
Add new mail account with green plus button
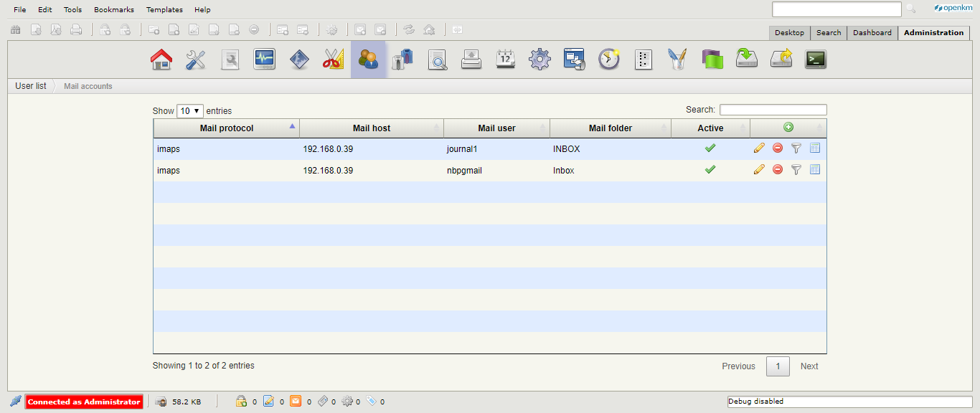(x=788, y=127)
